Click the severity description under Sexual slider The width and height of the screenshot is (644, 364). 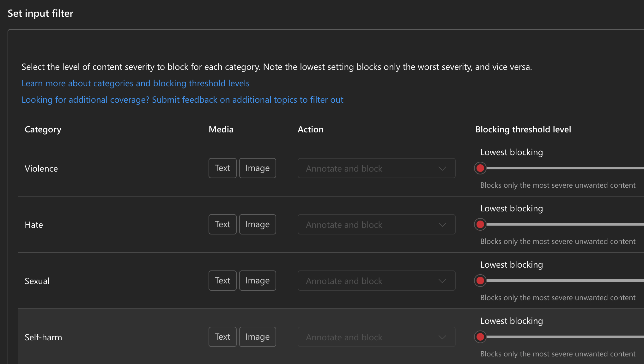point(558,298)
